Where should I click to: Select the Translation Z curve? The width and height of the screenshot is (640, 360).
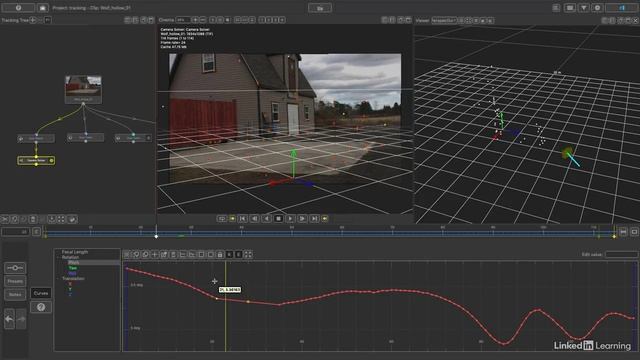click(x=70, y=294)
